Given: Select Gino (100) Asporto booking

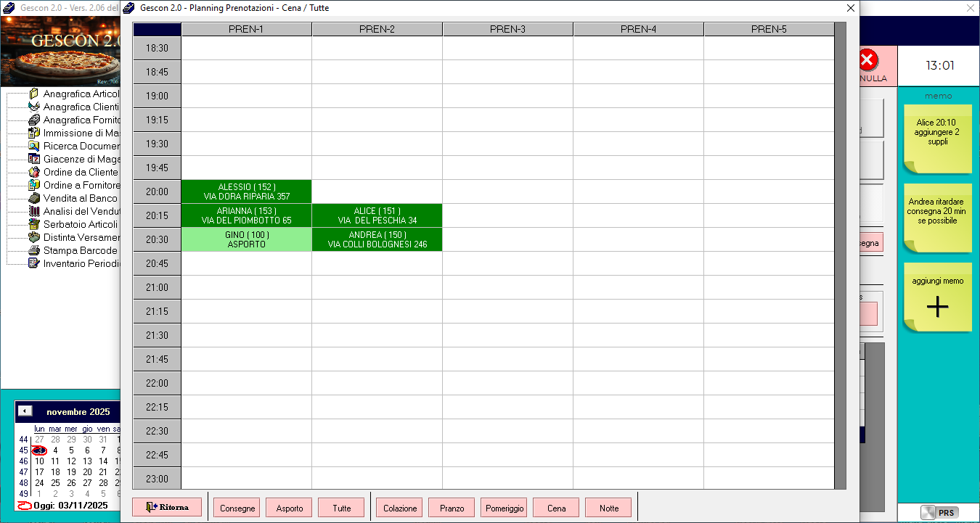Looking at the screenshot, I should [x=246, y=239].
